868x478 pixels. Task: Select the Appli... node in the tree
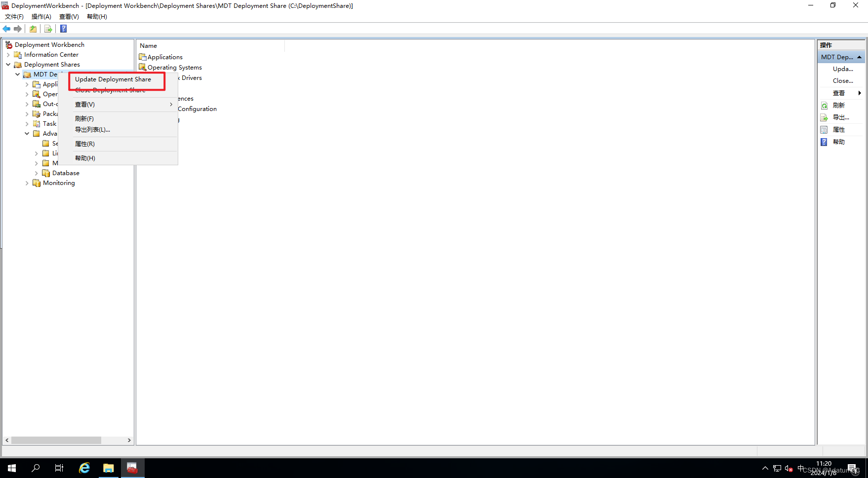pos(50,84)
